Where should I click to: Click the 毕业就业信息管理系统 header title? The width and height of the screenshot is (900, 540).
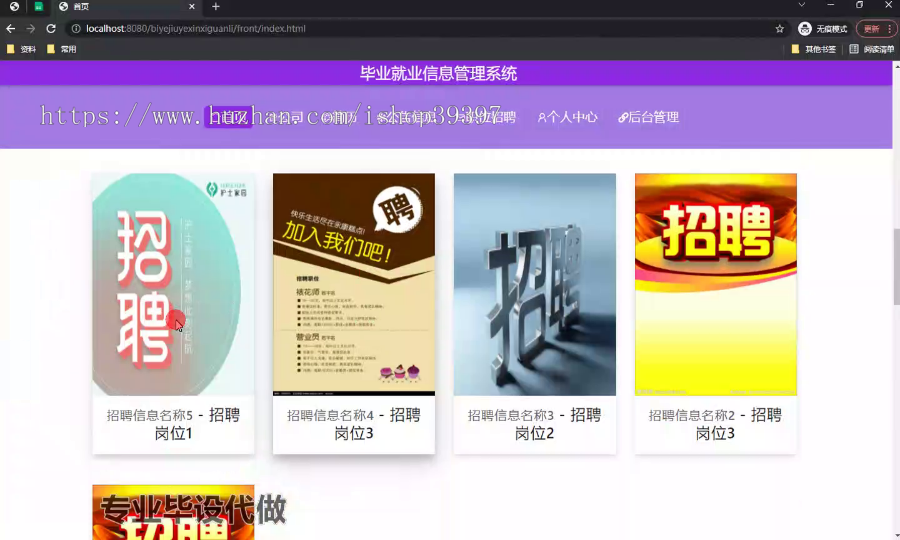pyautogui.click(x=439, y=73)
